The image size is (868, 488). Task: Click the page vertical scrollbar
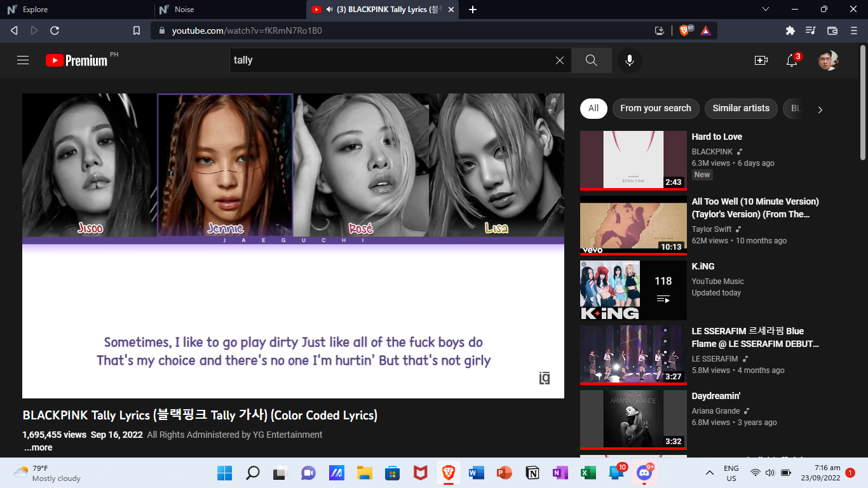(x=863, y=102)
